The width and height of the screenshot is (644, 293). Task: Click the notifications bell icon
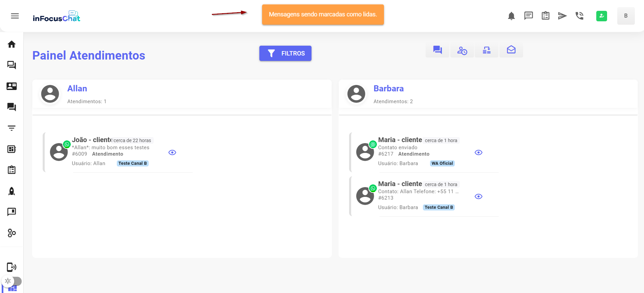511,16
